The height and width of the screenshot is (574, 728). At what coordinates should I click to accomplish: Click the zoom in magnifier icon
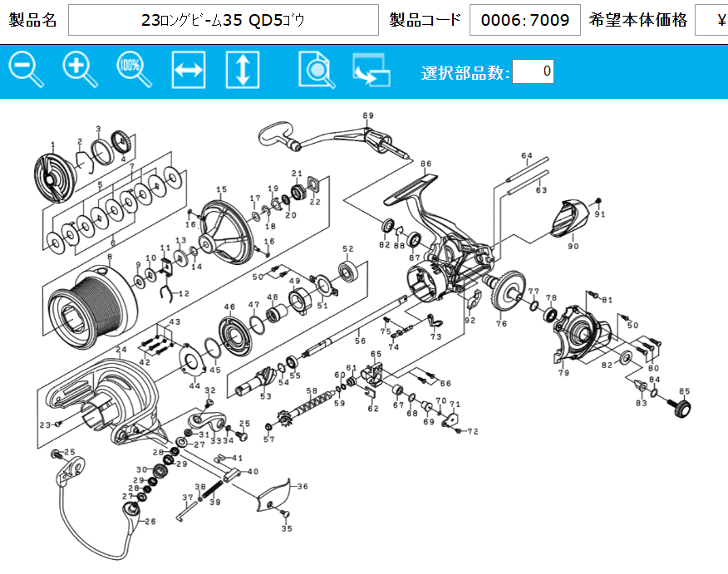coord(80,70)
